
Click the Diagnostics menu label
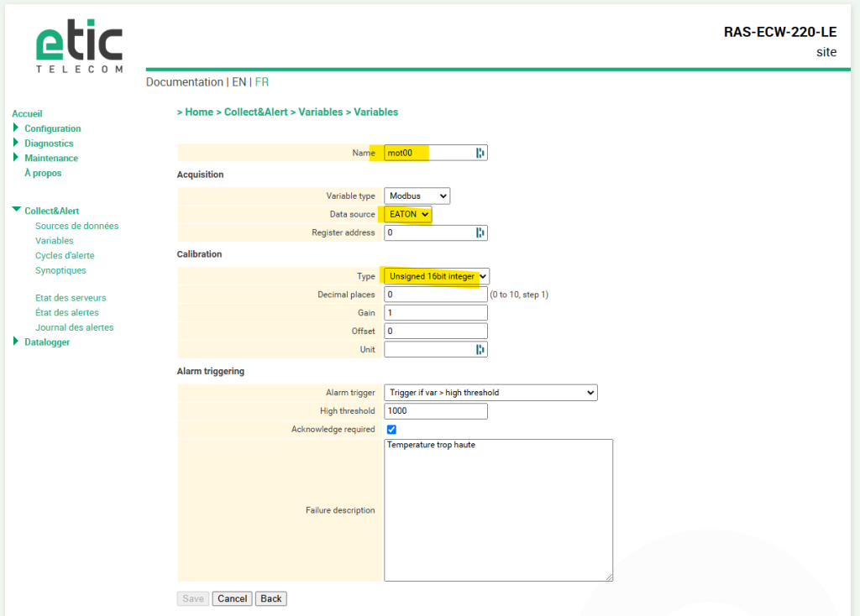(x=49, y=143)
